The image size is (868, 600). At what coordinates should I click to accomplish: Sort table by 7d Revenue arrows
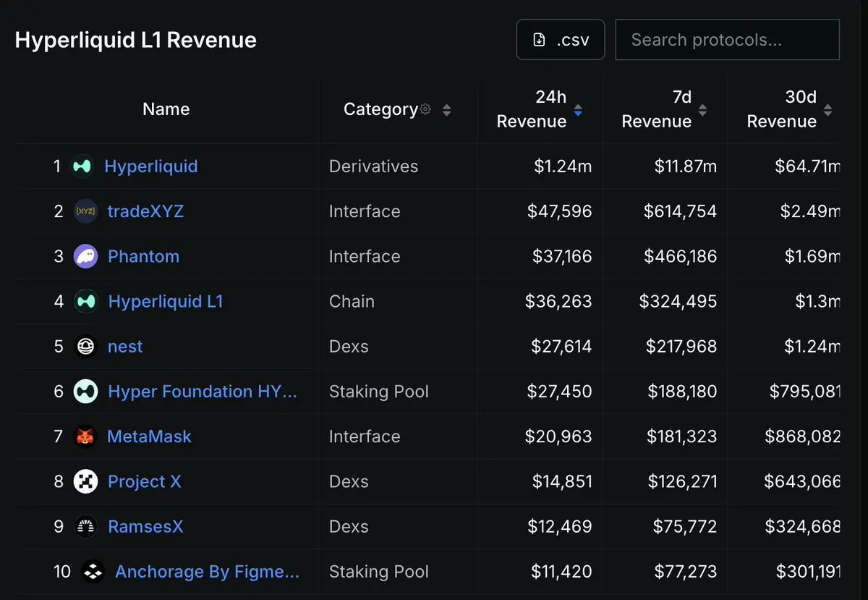702,110
